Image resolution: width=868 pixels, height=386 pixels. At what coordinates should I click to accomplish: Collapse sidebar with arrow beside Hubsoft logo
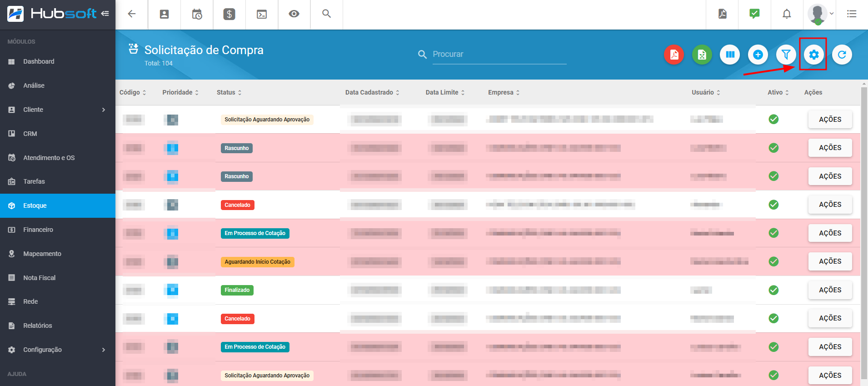[x=105, y=14]
